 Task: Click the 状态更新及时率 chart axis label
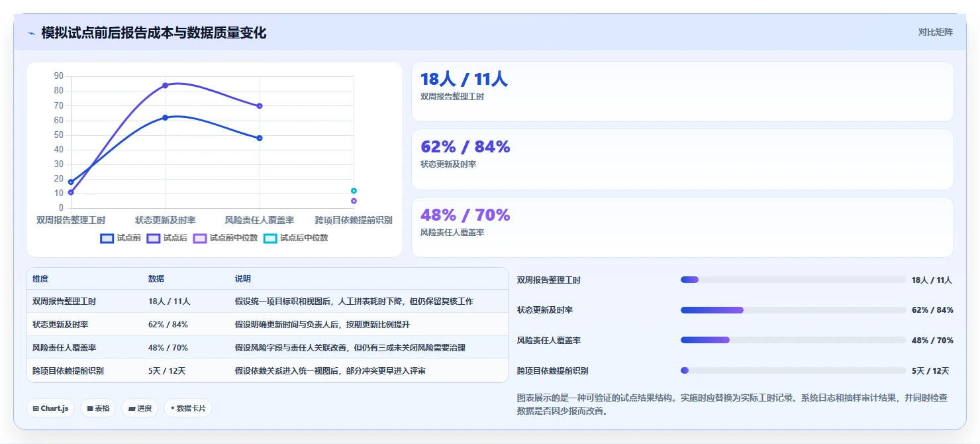point(165,220)
